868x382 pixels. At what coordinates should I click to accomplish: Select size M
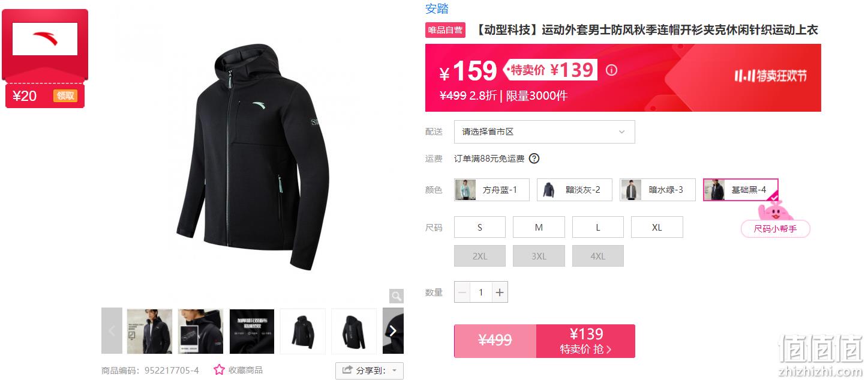(x=539, y=227)
